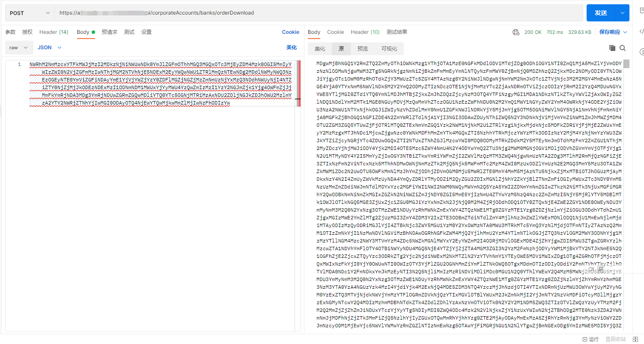Open the request 测试 tab

coord(129,32)
